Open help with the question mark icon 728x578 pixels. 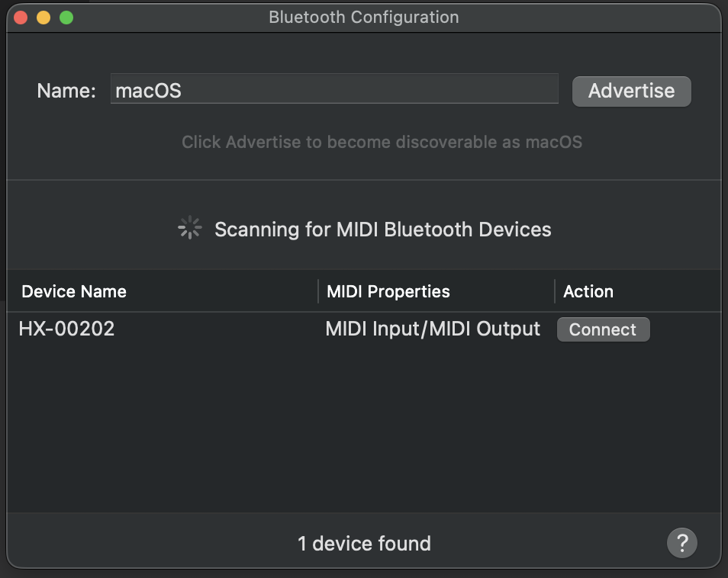click(x=682, y=543)
